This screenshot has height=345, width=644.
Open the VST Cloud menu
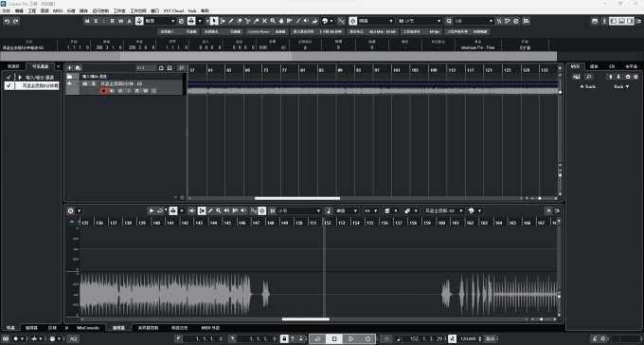(x=173, y=11)
